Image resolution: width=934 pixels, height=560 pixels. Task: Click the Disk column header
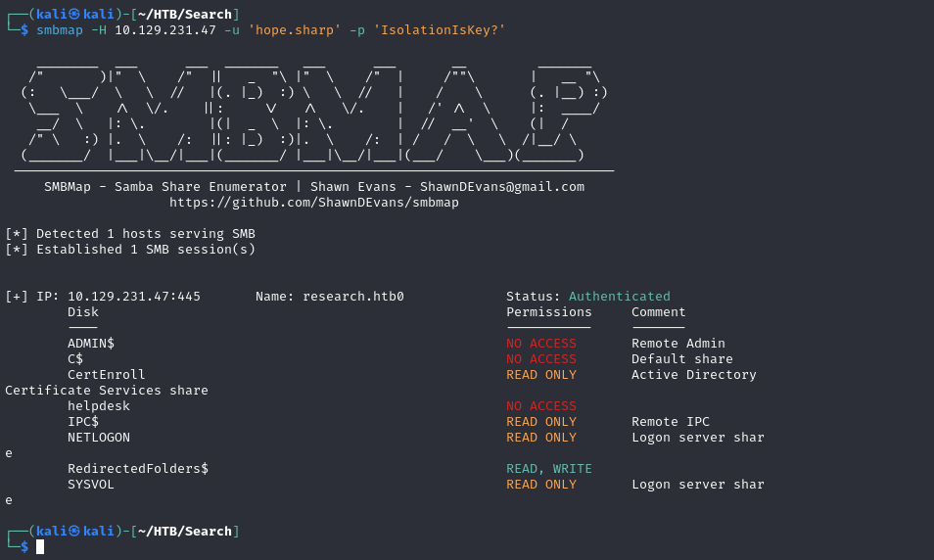[83, 311]
